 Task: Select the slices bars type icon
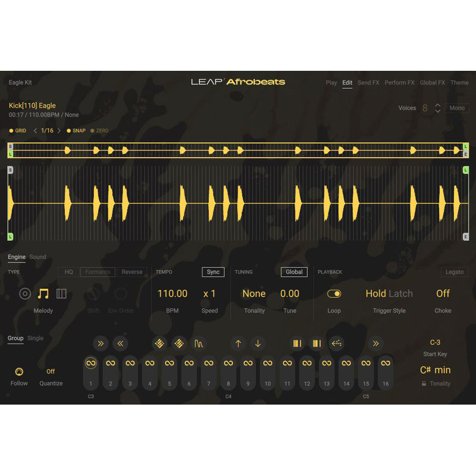click(x=61, y=293)
